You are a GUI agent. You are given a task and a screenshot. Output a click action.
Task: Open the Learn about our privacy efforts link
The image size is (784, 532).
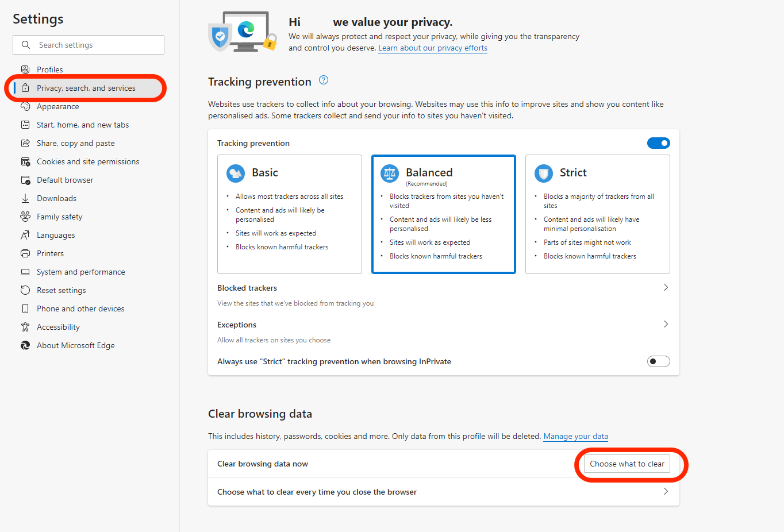pyautogui.click(x=432, y=48)
